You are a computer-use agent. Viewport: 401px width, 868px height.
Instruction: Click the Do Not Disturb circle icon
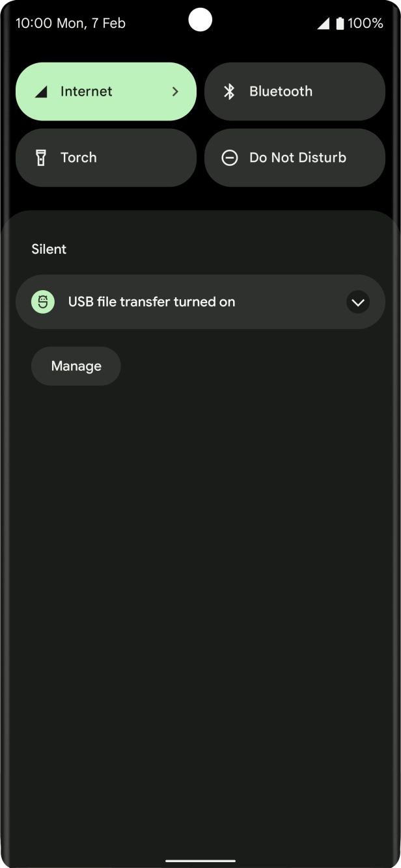click(229, 157)
